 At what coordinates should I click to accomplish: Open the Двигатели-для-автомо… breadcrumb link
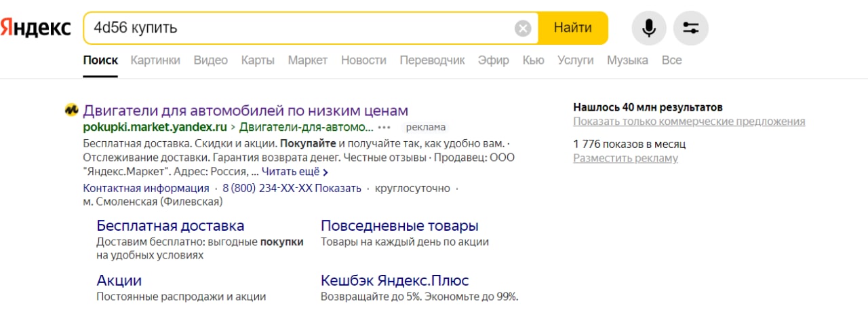point(307,127)
